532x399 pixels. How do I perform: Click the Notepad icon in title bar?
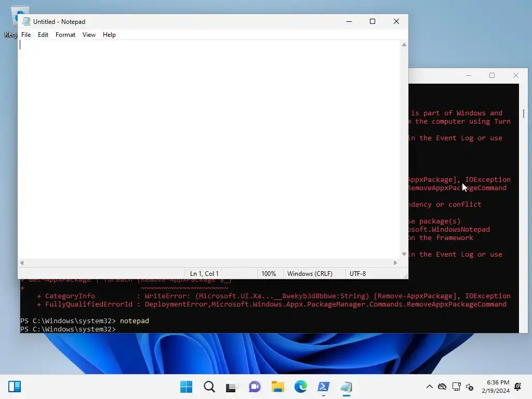[26, 21]
